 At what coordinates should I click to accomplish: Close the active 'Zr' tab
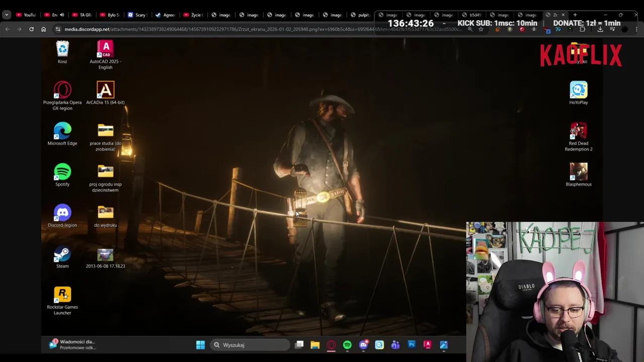pyautogui.click(x=563, y=15)
